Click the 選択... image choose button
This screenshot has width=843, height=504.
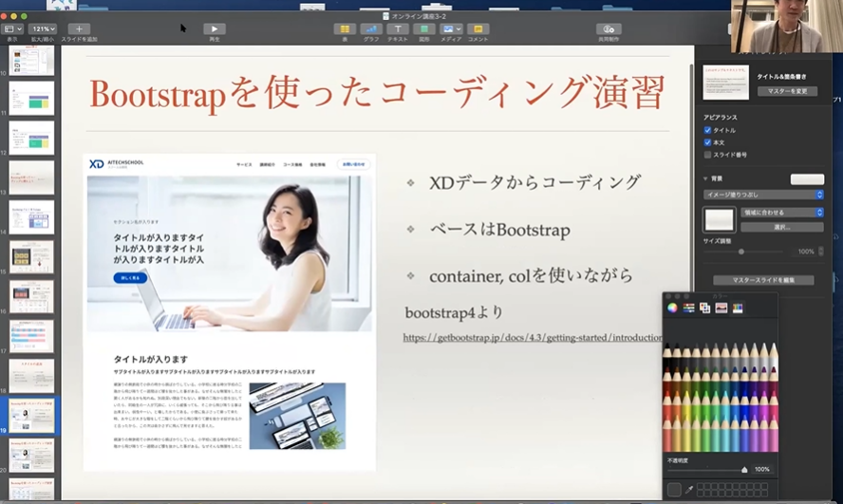tap(782, 227)
